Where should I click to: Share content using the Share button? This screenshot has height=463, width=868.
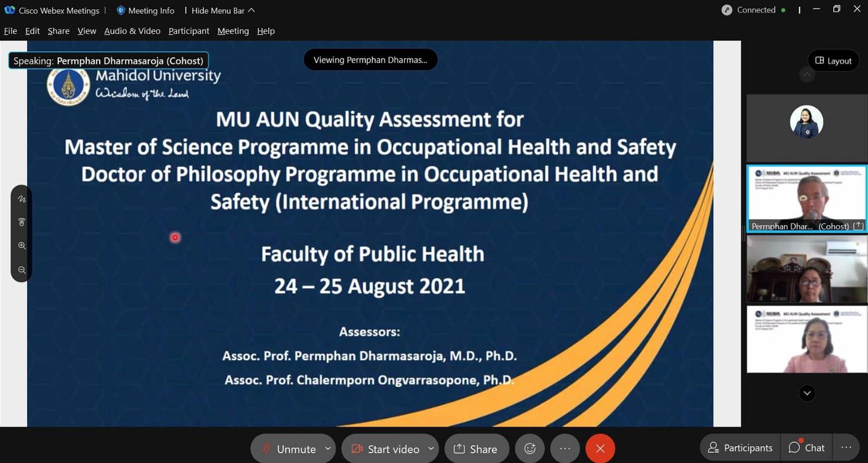pyautogui.click(x=476, y=449)
